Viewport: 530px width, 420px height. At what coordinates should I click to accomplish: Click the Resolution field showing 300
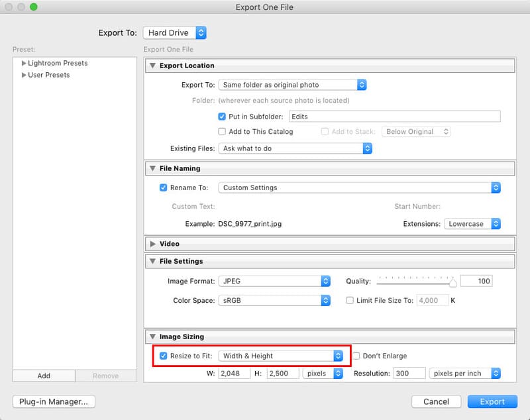click(409, 374)
